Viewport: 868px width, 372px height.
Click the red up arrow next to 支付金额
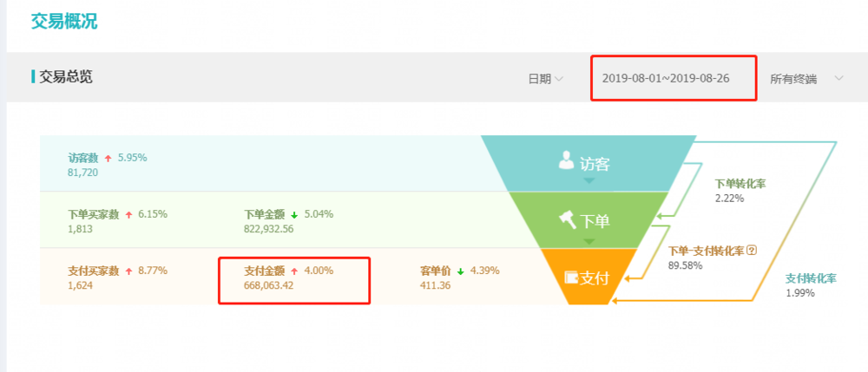[294, 271]
